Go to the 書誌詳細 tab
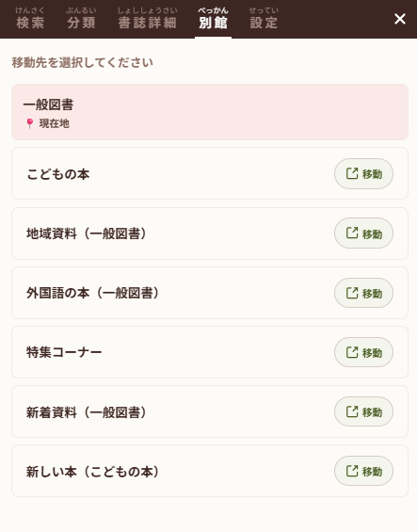This screenshot has height=532, width=417. pos(147,19)
